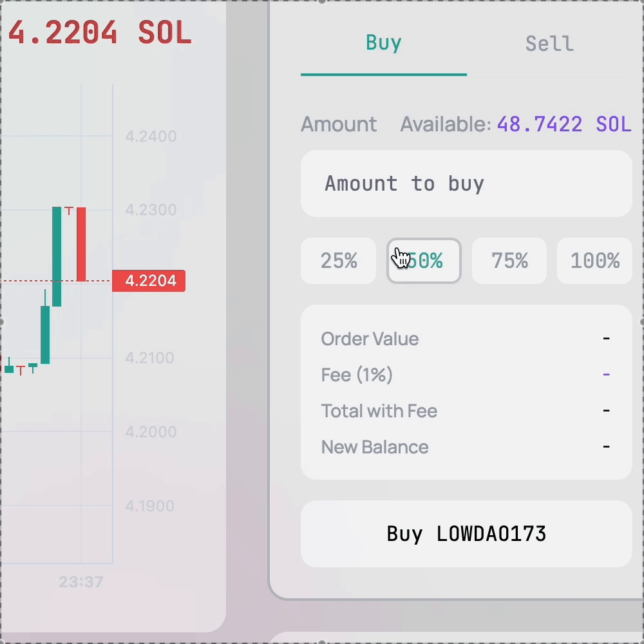Set amount to 100% preset
The width and height of the screenshot is (644, 644).
(x=594, y=261)
